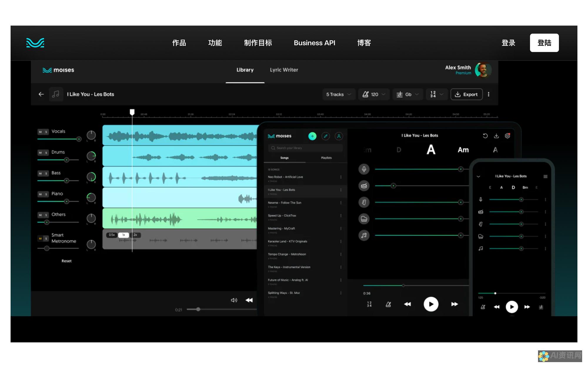Solo the Others track
Screen dimensions: 588x368
(x=46, y=215)
